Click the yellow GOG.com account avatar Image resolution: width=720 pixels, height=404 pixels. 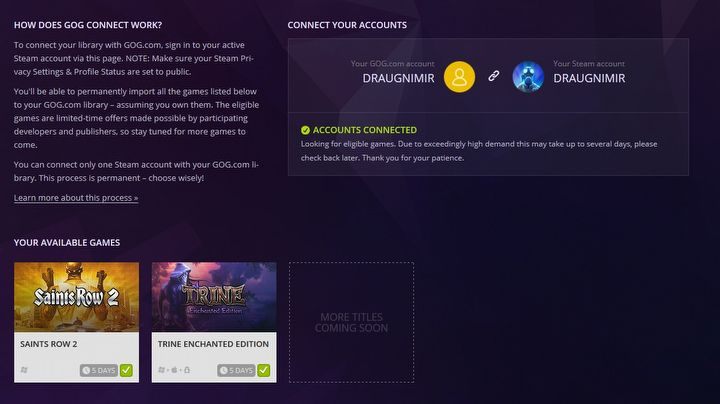pos(459,77)
